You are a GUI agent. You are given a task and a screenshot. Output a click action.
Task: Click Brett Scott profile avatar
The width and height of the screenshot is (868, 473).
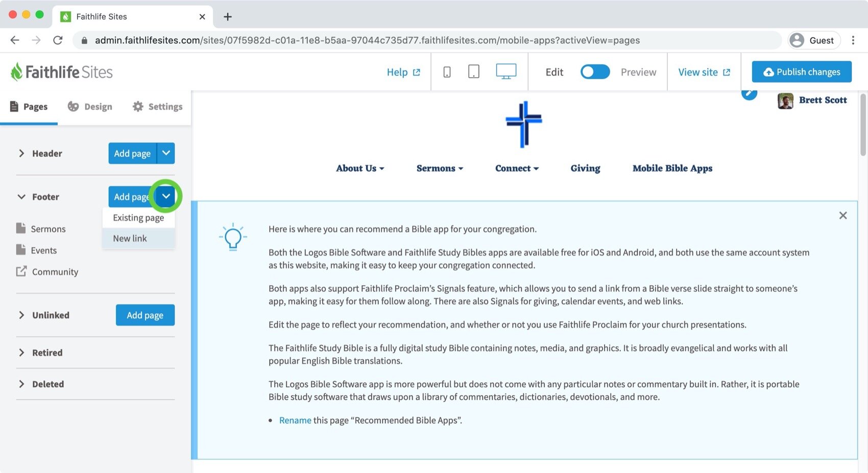(785, 101)
